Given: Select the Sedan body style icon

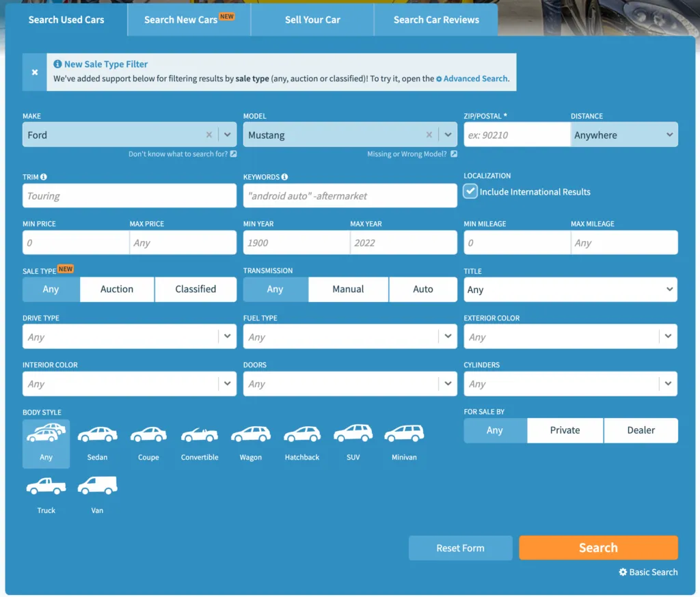Looking at the screenshot, I should click(97, 442).
